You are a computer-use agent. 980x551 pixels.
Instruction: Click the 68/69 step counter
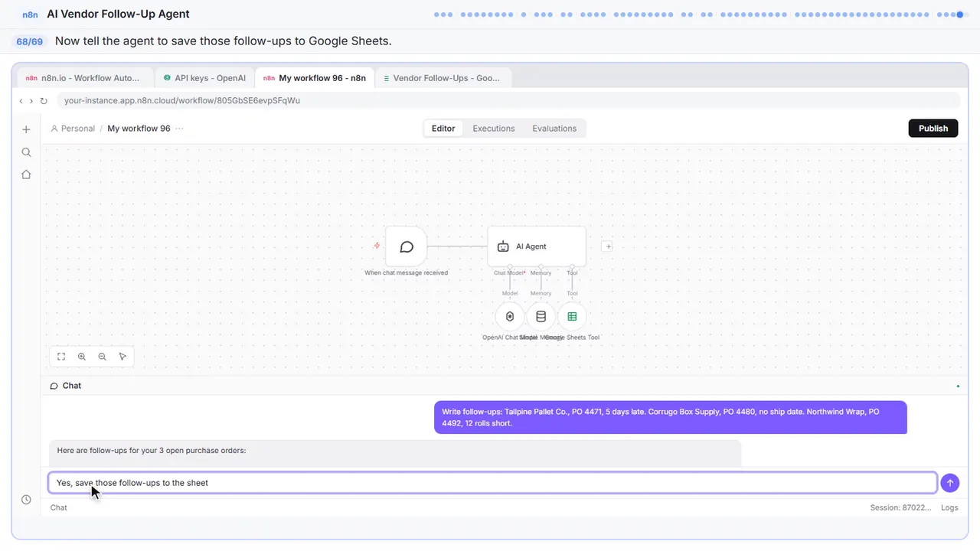tap(30, 41)
